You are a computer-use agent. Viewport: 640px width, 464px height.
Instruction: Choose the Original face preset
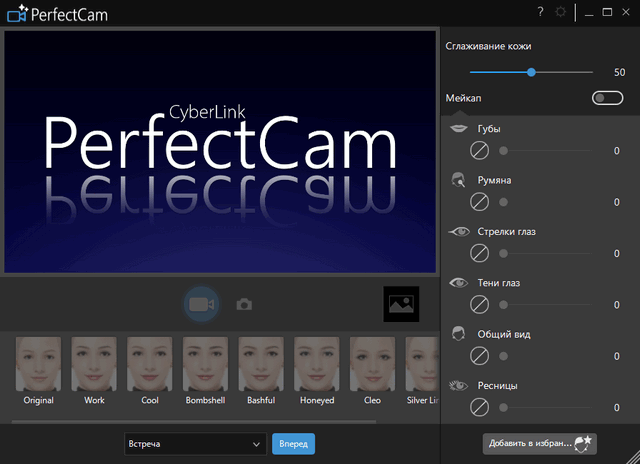click(x=38, y=370)
